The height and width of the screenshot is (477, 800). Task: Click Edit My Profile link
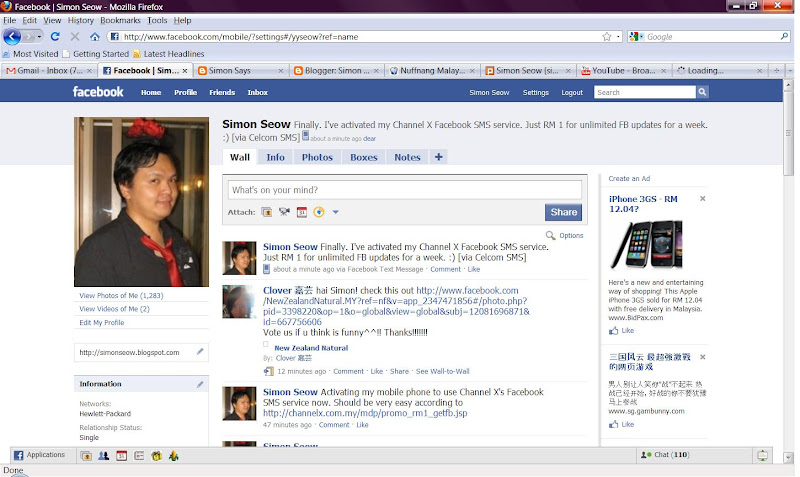[102, 322]
